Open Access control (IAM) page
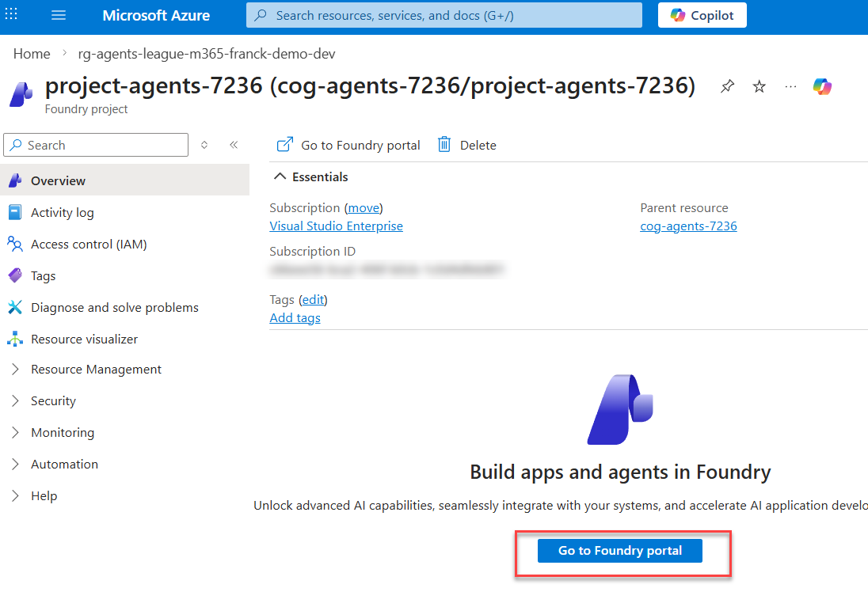 pyautogui.click(x=88, y=245)
